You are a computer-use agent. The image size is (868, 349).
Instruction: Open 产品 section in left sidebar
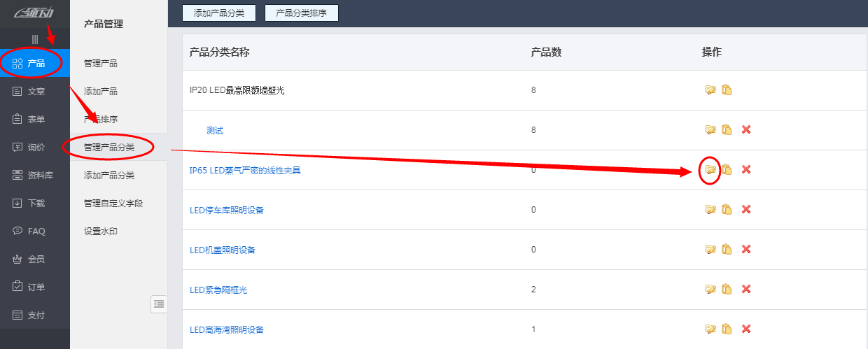[x=35, y=64]
